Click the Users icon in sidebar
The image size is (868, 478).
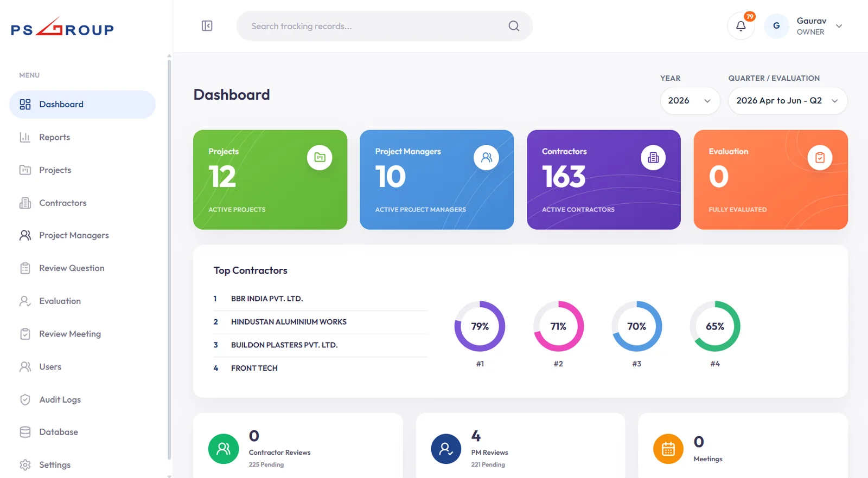(x=25, y=367)
